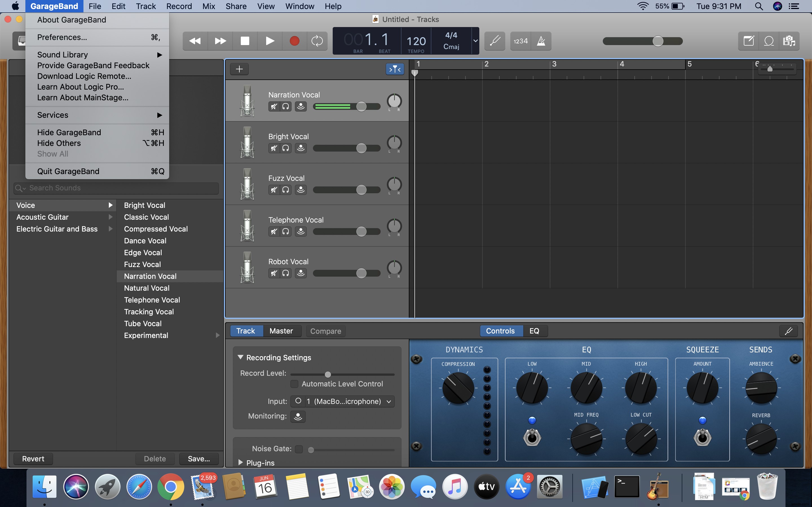Enable Automatic Level Control checkbox
Image resolution: width=812 pixels, height=507 pixels.
(295, 384)
